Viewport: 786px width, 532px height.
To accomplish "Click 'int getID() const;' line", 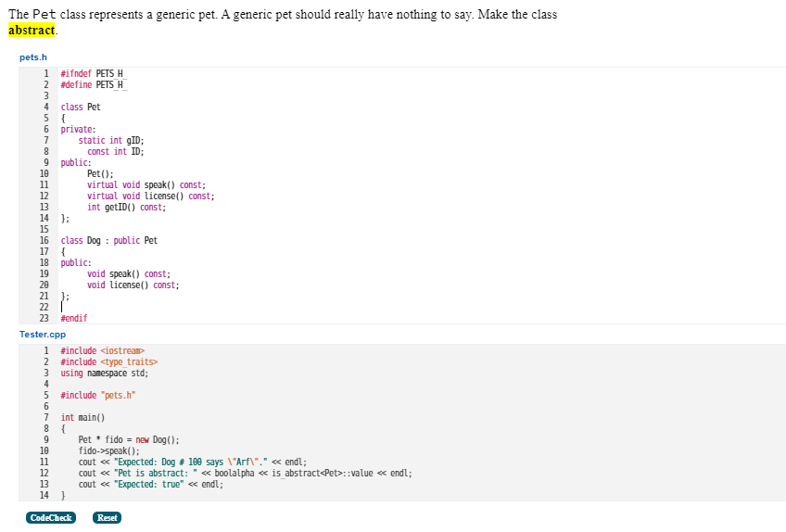I will (x=126, y=207).
